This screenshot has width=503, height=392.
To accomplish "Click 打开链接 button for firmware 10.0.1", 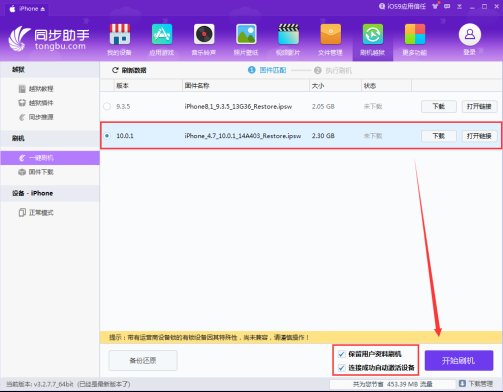I will [x=479, y=136].
